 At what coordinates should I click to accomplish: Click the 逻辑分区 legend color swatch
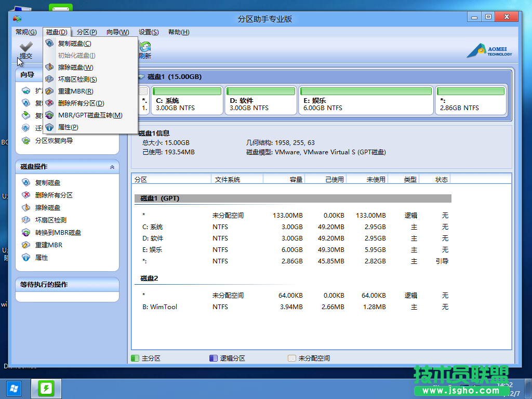(212, 358)
